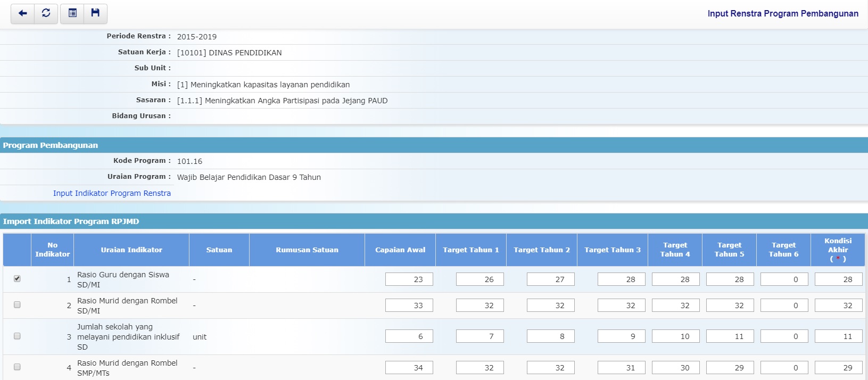Image resolution: width=868 pixels, height=380 pixels.
Task: Select Kondisi Akhir field for indicator 1
Action: click(838, 279)
